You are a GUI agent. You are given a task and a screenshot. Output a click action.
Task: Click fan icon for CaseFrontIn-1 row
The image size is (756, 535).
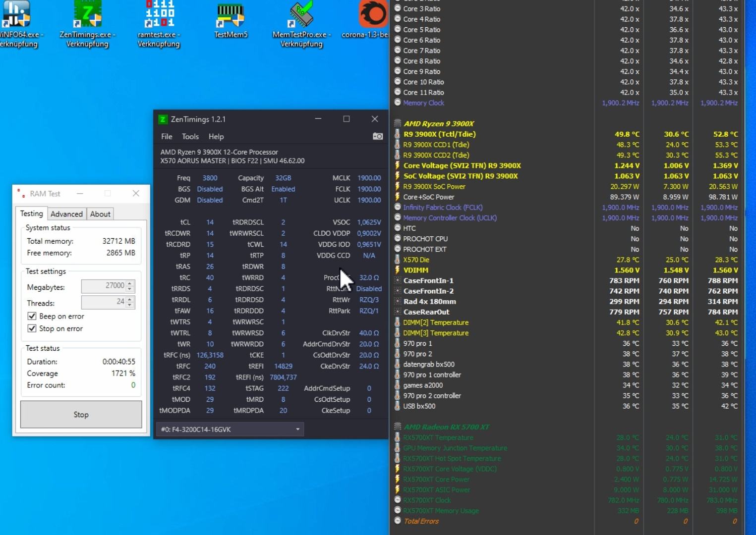coord(398,280)
